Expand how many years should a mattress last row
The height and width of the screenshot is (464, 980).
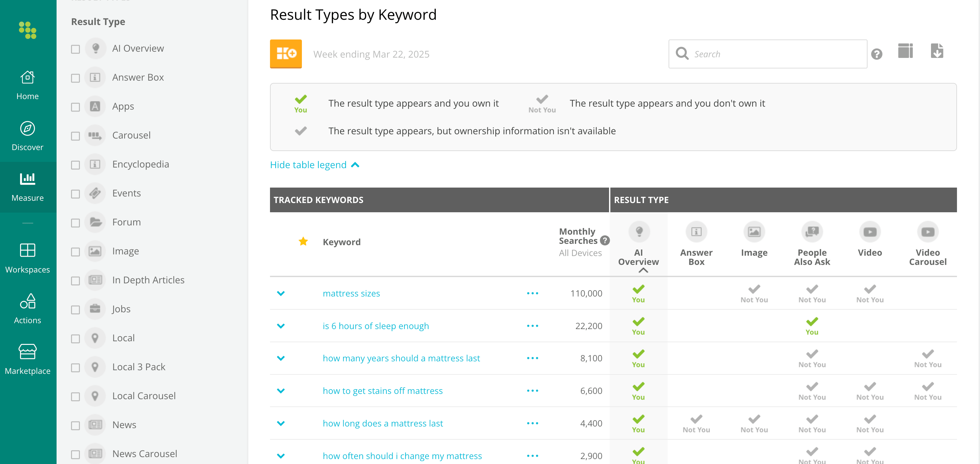(x=281, y=358)
